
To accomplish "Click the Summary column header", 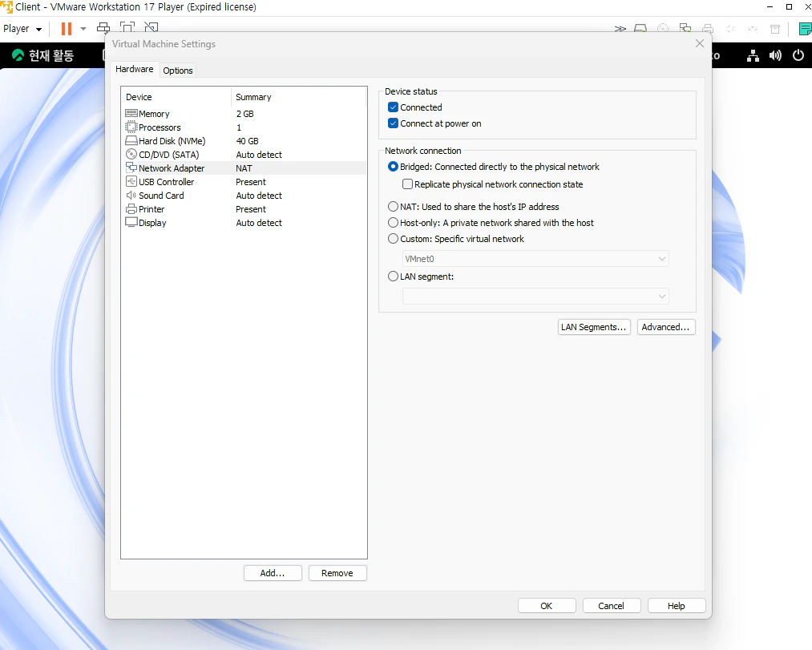I will [x=299, y=97].
